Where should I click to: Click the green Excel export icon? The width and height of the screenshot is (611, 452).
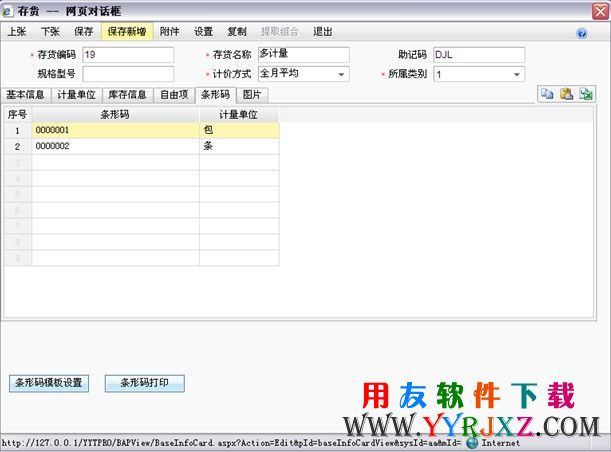coord(586,94)
